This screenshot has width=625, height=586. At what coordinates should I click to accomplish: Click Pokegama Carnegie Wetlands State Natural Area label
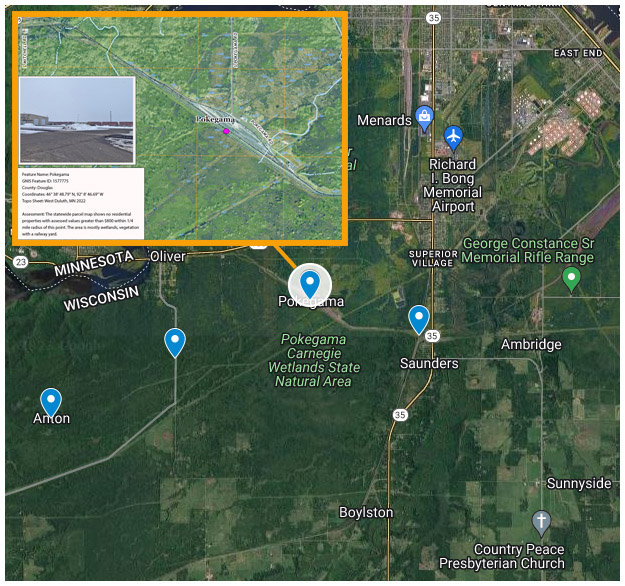click(x=314, y=360)
